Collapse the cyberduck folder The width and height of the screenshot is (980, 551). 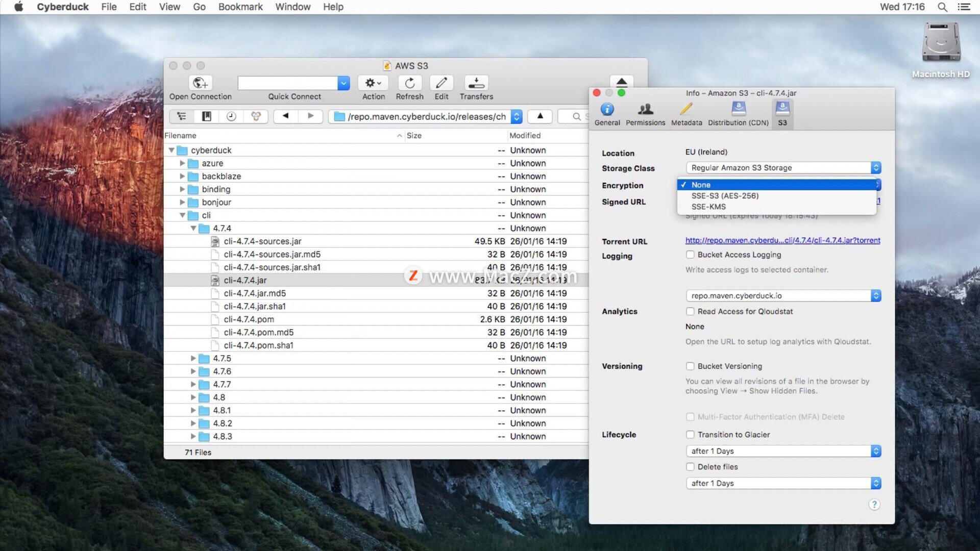coord(171,151)
